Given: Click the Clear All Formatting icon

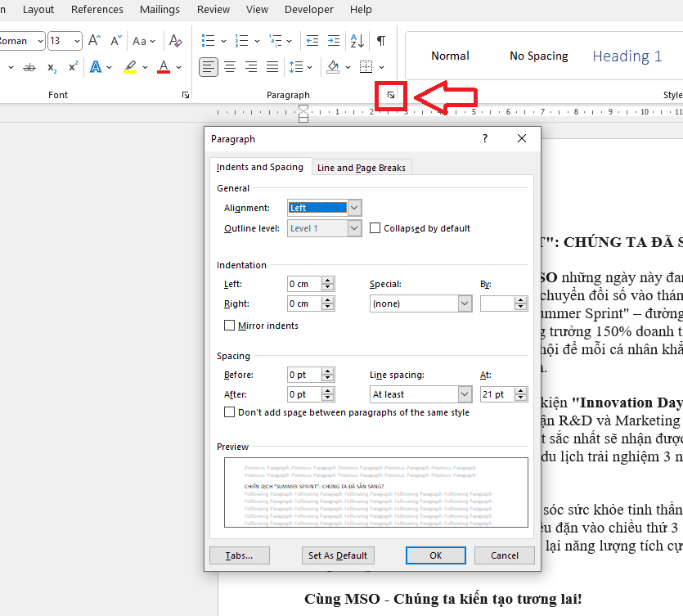Looking at the screenshot, I should 175,41.
